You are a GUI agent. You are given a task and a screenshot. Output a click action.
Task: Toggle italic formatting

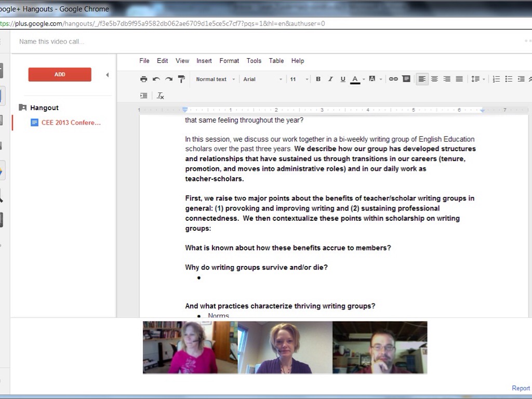click(330, 79)
